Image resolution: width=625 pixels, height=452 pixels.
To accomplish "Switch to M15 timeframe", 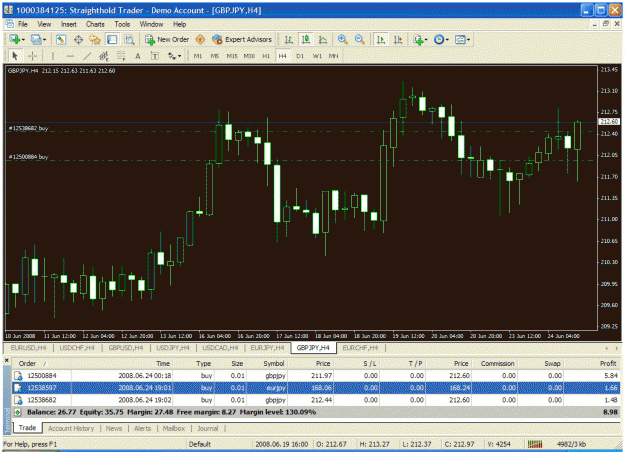I will [232, 56].
